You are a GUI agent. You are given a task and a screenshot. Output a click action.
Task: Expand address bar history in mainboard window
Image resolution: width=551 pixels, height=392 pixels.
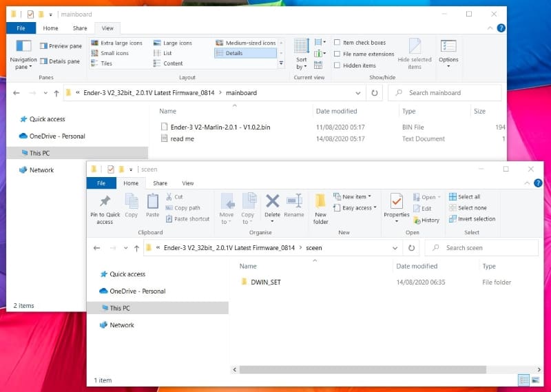(x=357, y=93)
